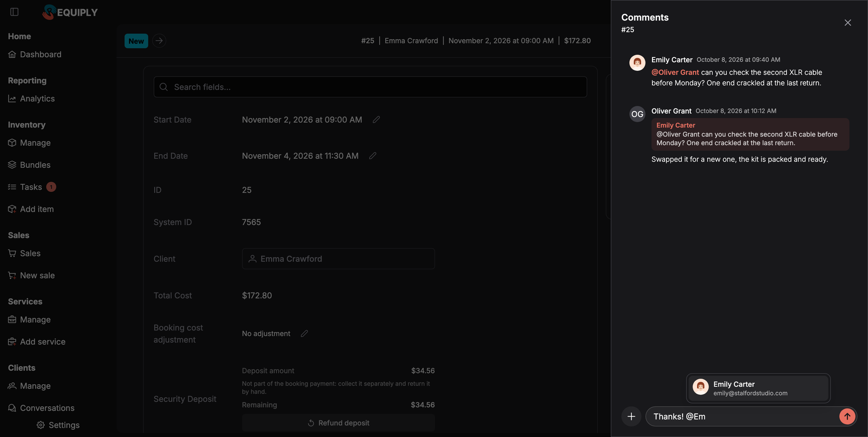Click 'No adjustment' text

[x=266, y=334]
